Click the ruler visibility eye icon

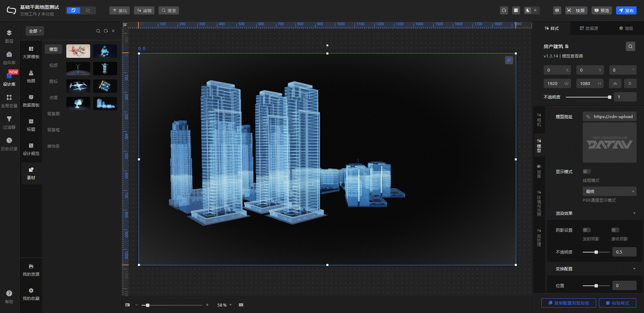(125, 25)
